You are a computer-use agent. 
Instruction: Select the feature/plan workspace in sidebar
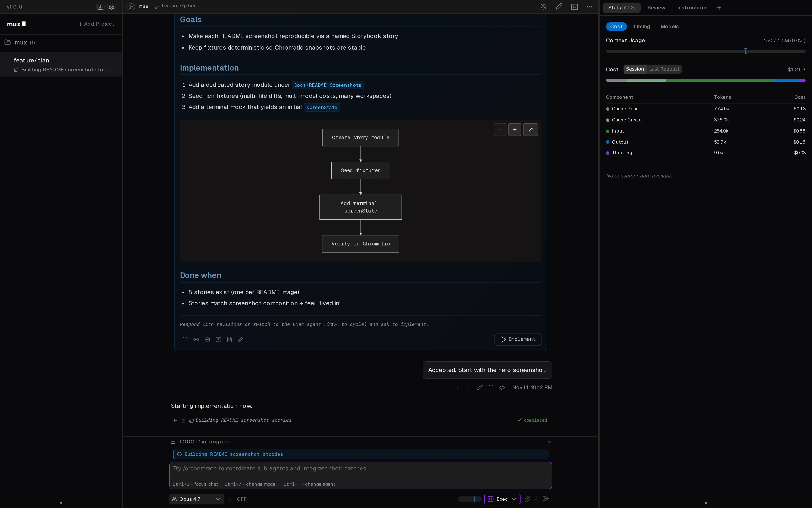tap(61, 65)
